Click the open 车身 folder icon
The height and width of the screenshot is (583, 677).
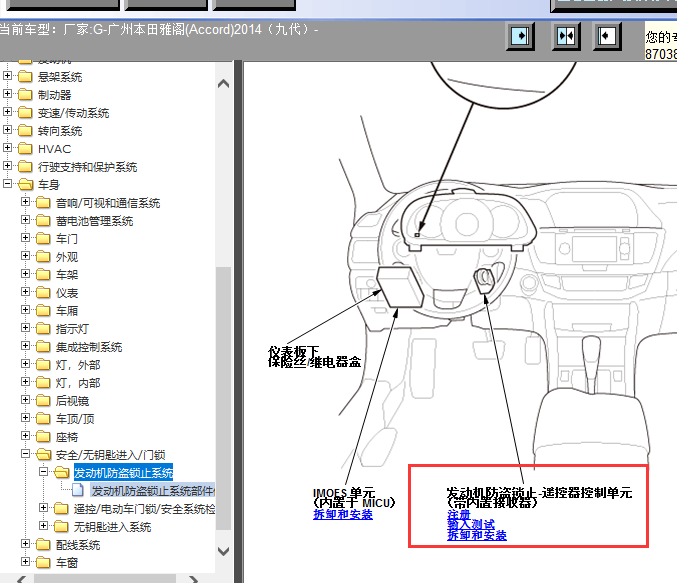tap(25, 184)
